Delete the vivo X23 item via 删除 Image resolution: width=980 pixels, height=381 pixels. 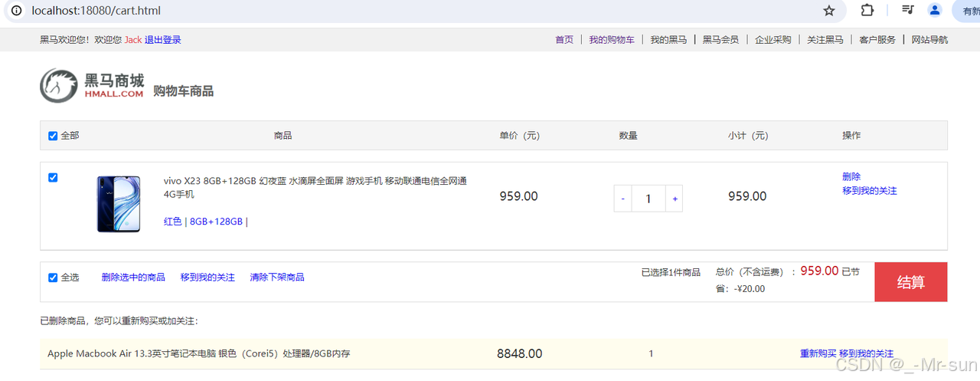tap(851, 176)
